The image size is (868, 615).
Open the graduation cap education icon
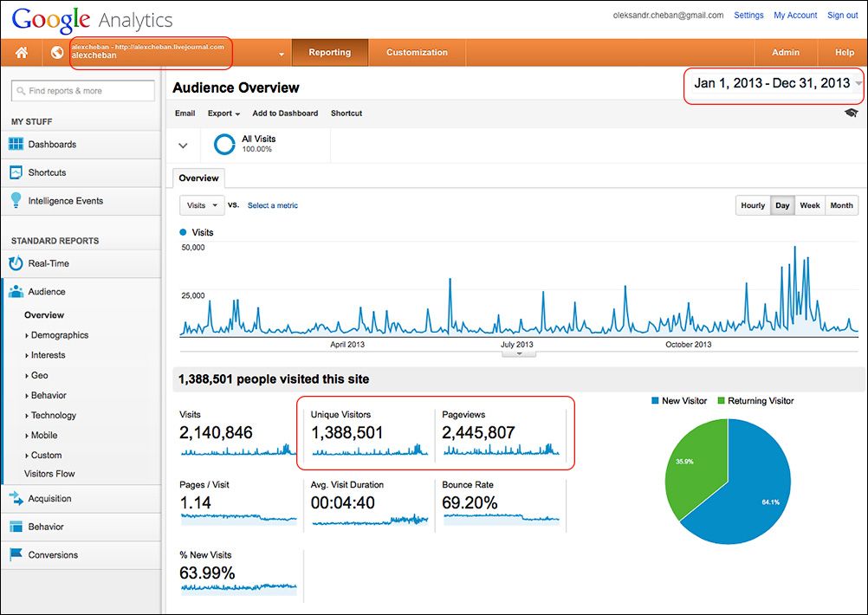tap(851, 113)
